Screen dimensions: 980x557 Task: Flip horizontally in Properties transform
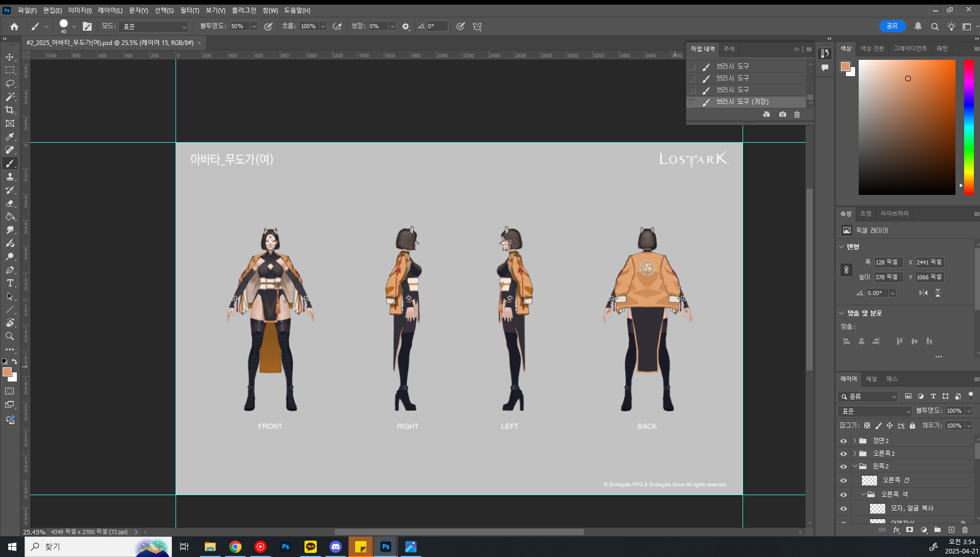923,293
